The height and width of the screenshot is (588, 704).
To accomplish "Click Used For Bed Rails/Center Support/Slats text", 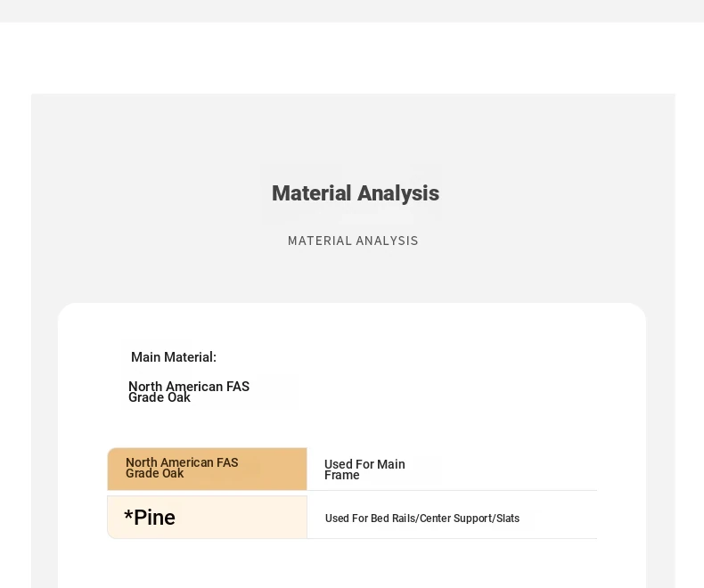I will 422,519.
